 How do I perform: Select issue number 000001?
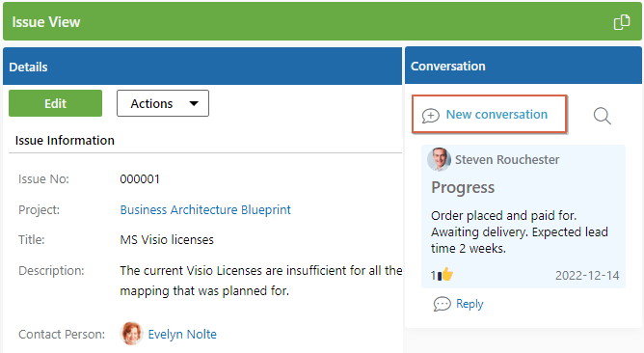pyautogui.click(x=140, y=179)
